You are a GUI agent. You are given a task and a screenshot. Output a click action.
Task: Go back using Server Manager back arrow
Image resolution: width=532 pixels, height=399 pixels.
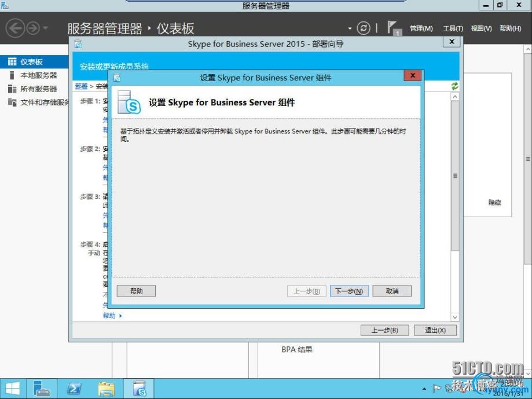(15, 28)
